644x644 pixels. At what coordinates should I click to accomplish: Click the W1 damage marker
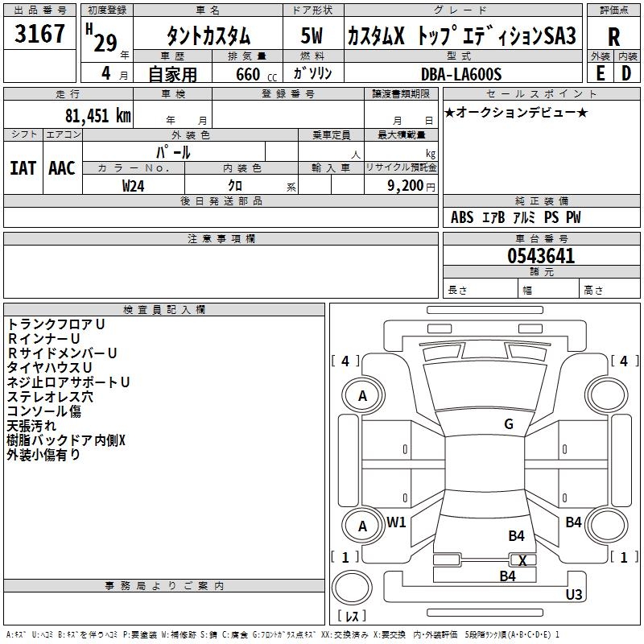coord(396,522)
